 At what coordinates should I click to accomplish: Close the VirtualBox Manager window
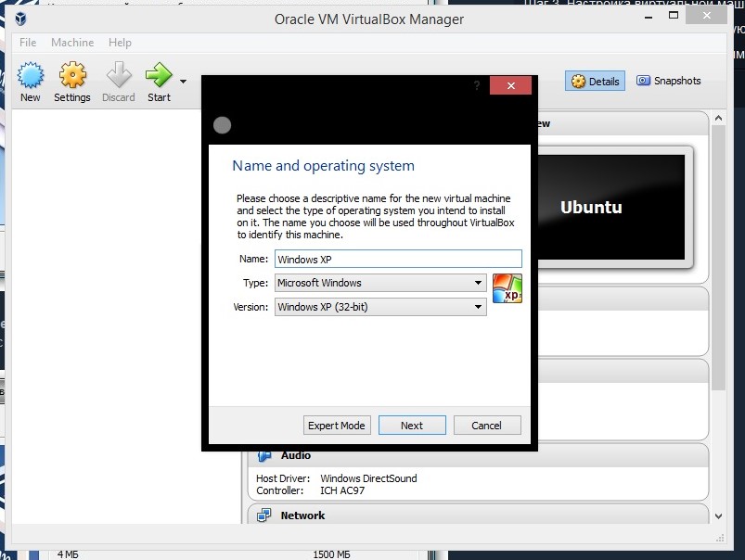click(x=707, y=15)
